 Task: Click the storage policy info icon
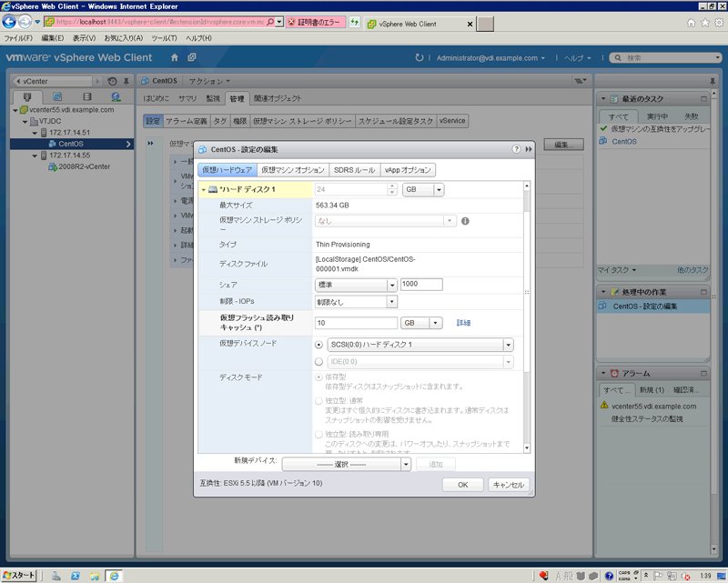tap(465, 221)
